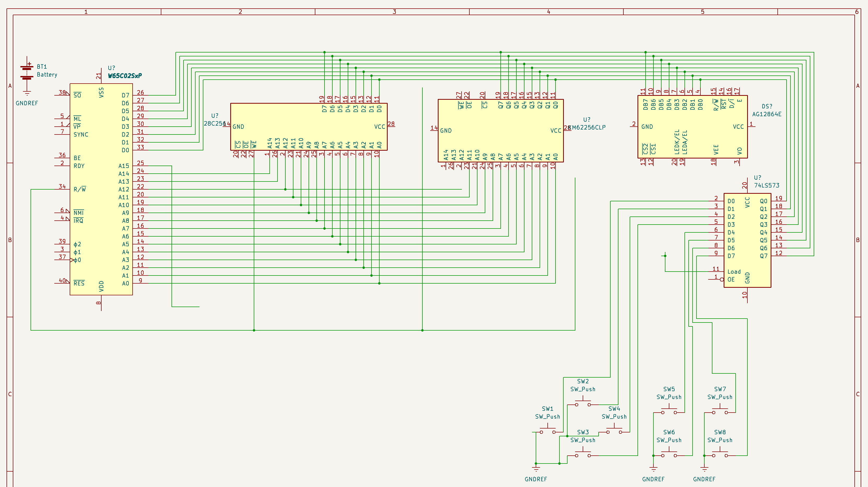Select the W65C02SxP value label
Screen dimensions: 868x487
[125, 76]
